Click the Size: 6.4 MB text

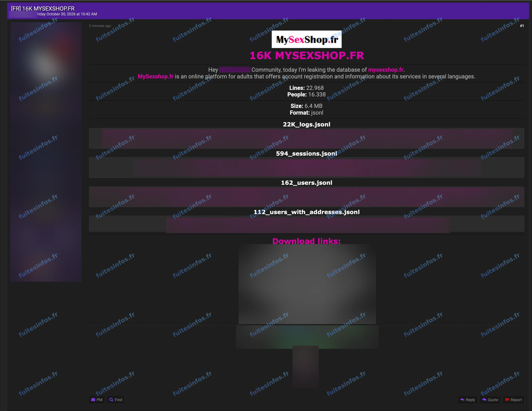pos(306,106)
